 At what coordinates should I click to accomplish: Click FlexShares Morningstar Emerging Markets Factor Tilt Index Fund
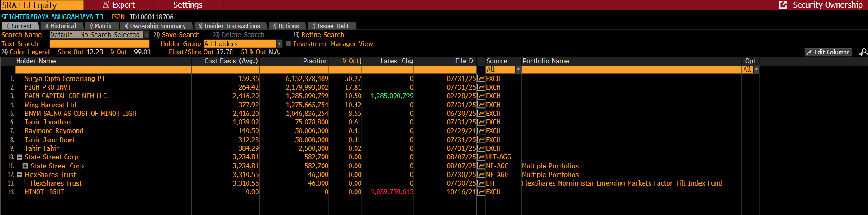622,183
